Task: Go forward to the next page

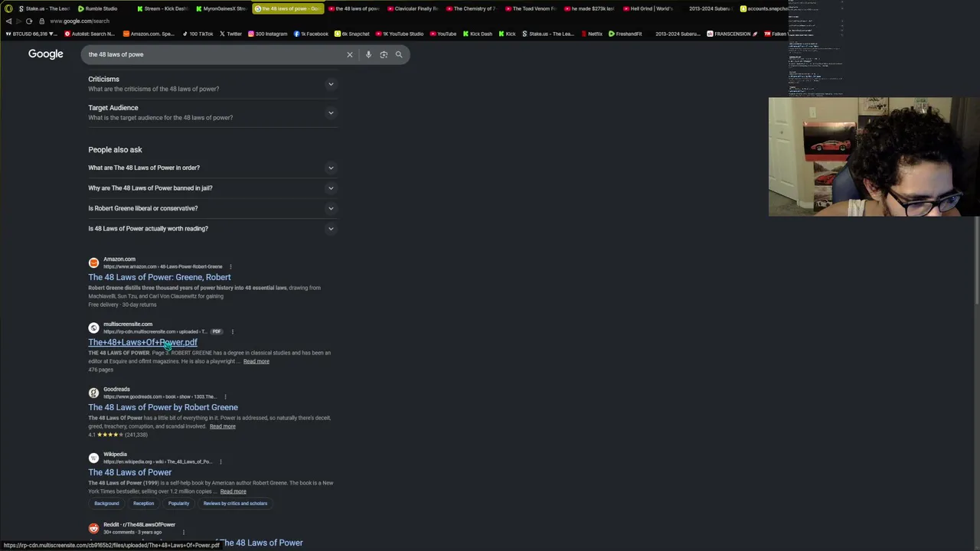Action: coord(18,21)
